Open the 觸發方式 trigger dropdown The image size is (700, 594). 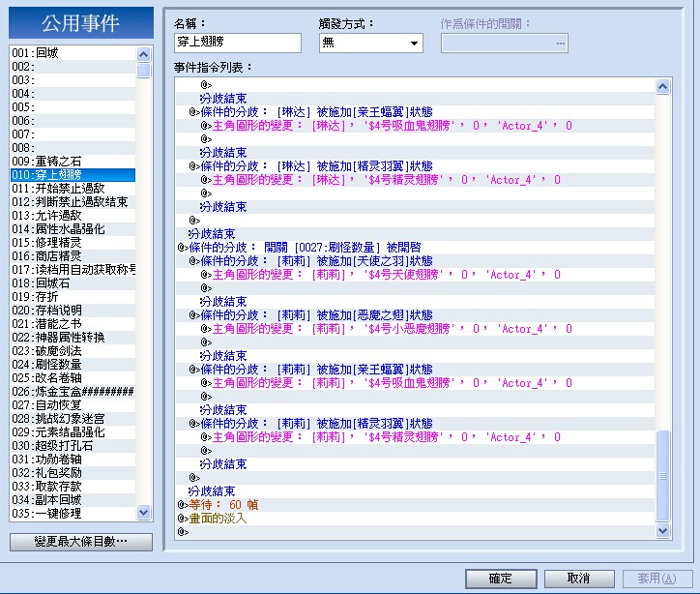[x=371, y=44]
